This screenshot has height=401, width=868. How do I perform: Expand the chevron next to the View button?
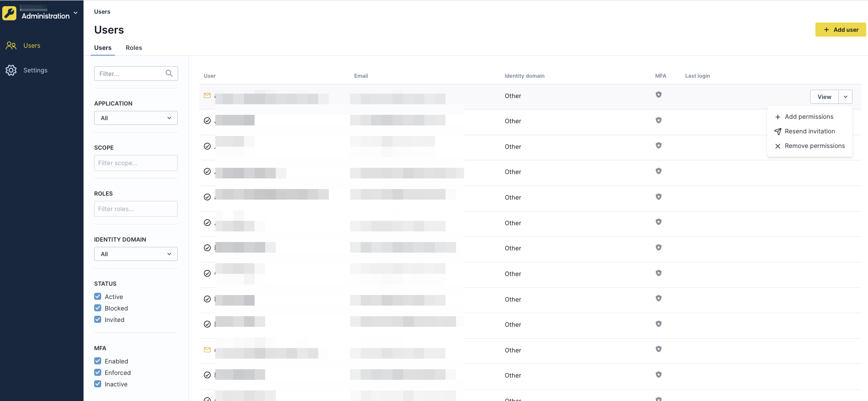click(845, 96)
